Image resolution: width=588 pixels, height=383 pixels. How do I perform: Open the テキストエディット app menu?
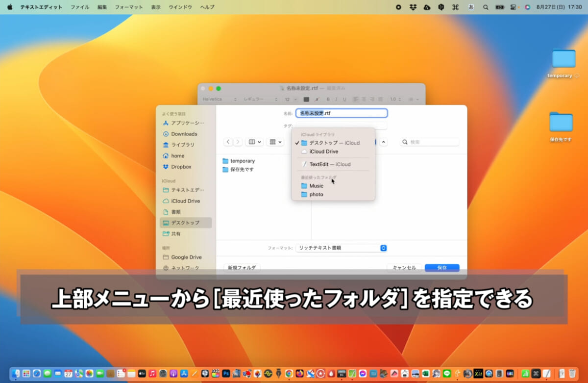coord(41,7)
